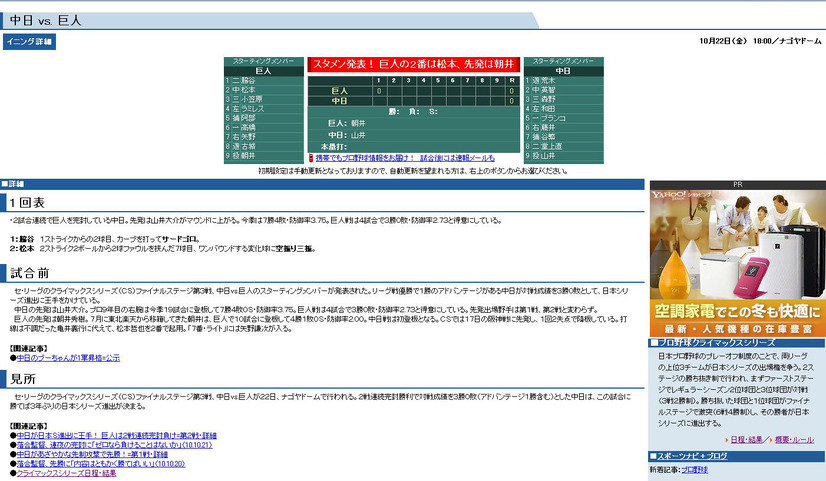826x481 pixels.
Task: Select 中日 batter 三 森野
Action: click(x=564, y=100)
